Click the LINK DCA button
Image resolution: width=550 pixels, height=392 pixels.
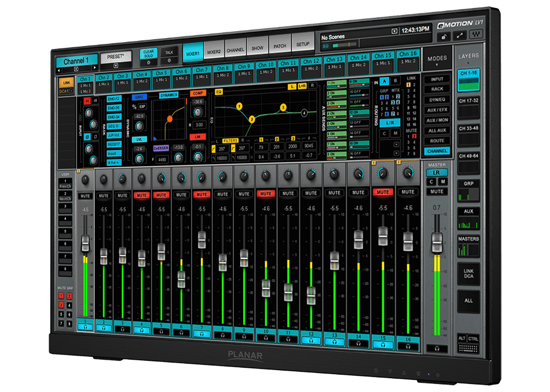[469, 274]
